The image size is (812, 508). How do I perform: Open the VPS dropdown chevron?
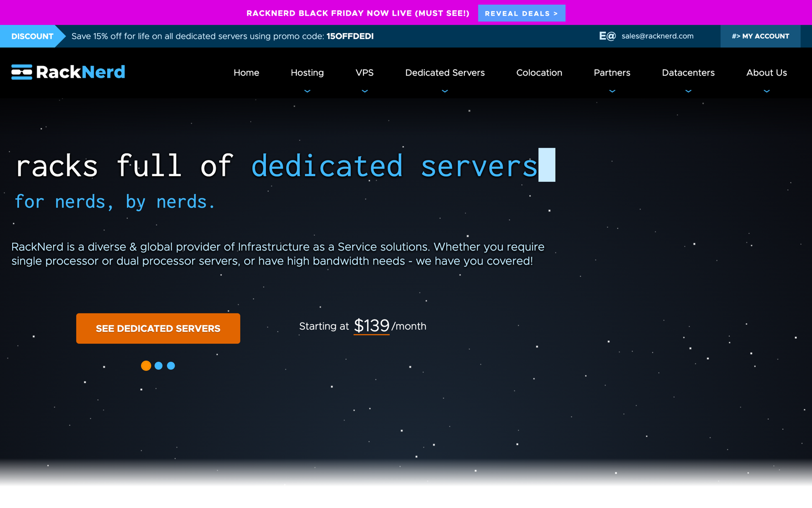coord(364,90)
